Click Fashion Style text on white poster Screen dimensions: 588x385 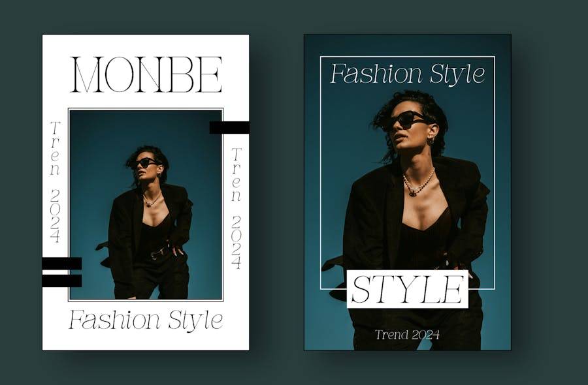click(x=146, y=320)
